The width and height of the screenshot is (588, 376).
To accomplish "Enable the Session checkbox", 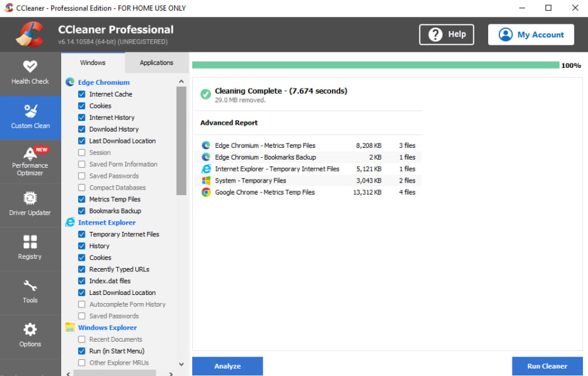I will click(x=81, y=152).
